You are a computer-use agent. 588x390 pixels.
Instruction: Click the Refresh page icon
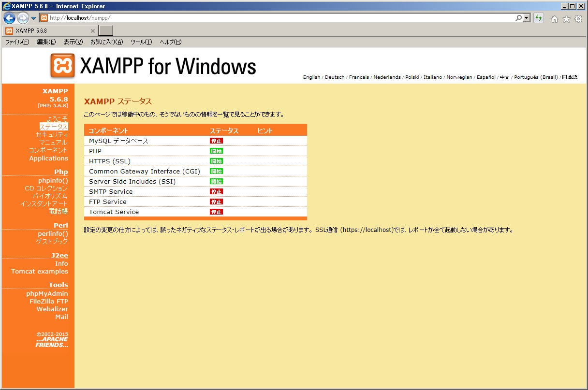[x=539, y=18]
